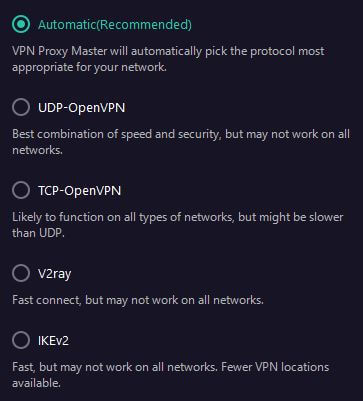Enable the TCP-OpenVPN protocol radio circle
This screenshot has height=401, width=363.
coord(21,190)
